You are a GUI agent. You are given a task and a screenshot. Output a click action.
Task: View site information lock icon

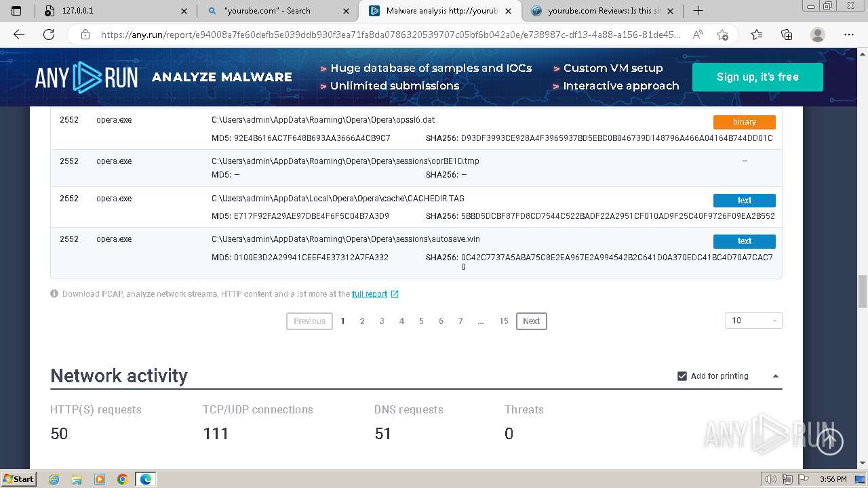pyautogui.click(x=85, y=35)
